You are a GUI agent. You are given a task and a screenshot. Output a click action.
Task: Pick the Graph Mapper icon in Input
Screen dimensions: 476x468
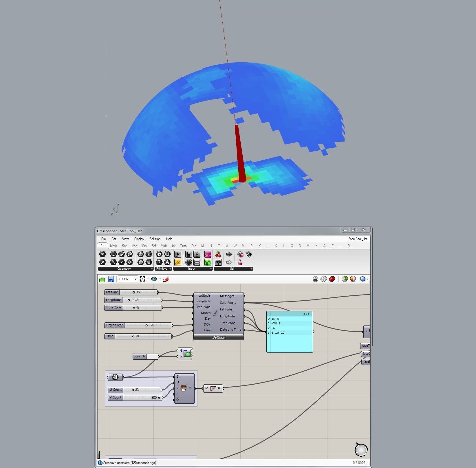178,262
